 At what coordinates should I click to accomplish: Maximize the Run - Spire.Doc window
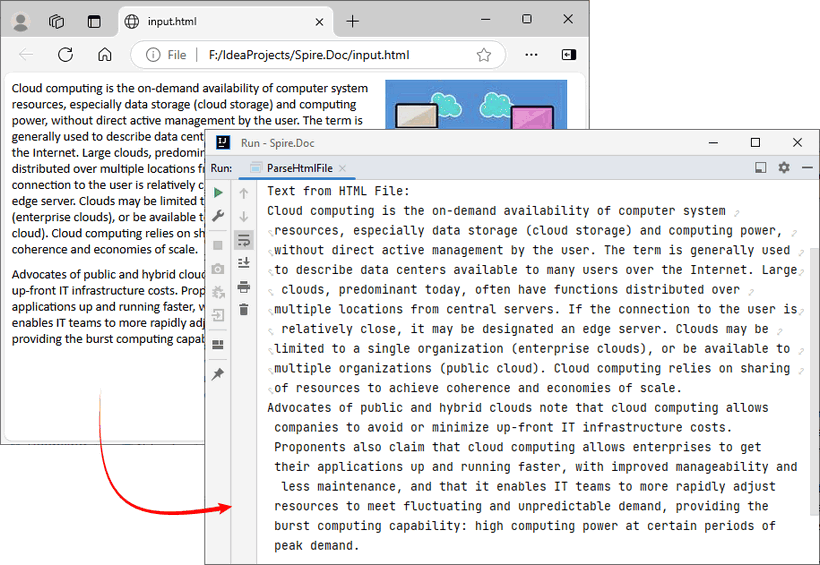(755, 142)
